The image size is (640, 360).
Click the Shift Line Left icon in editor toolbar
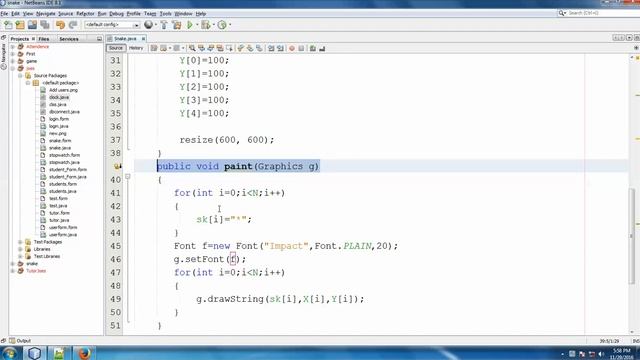[x=271, y=48]
